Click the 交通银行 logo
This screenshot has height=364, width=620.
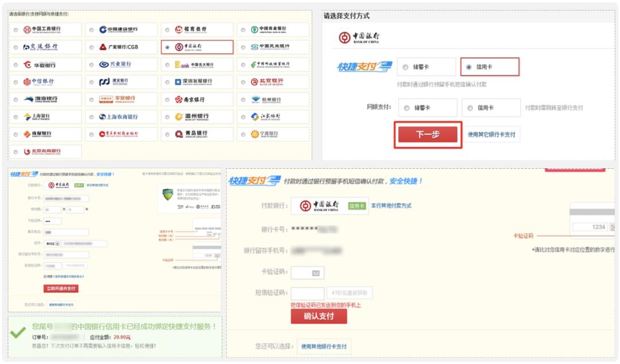tap(40, 47)
